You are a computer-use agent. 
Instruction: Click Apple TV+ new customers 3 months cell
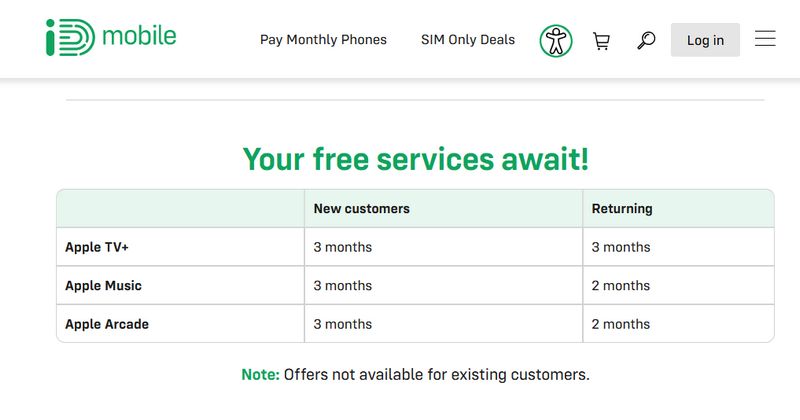[x=443, y=247]
